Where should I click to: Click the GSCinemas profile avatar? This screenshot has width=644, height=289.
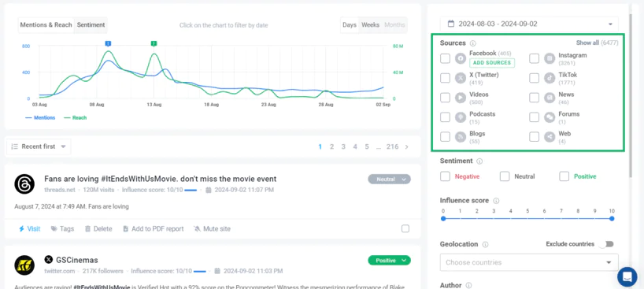coord(24,265)
